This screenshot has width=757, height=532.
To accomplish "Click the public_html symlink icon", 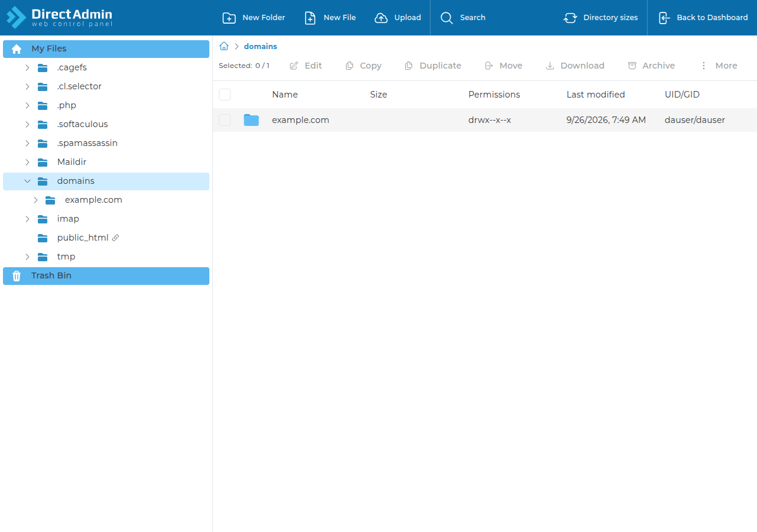I will 115,238.
